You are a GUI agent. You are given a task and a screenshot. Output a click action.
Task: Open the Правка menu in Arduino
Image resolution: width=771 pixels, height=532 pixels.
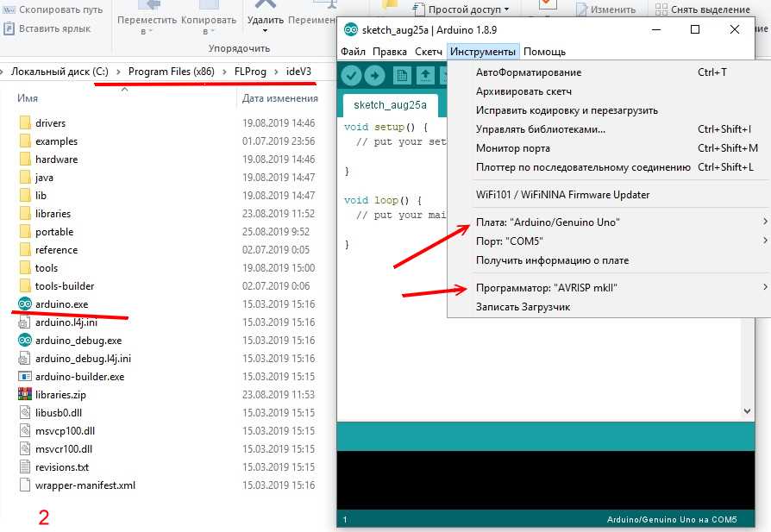coord(390,52)
